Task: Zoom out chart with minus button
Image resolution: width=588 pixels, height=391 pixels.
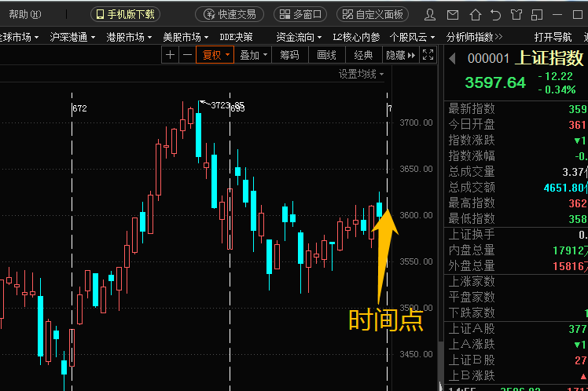Action: (188, 55)
